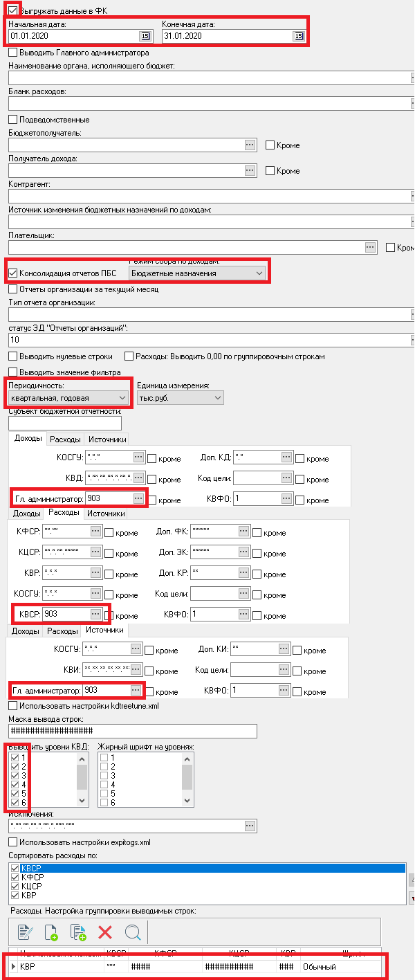
Task: Toggle Выгружать данные в ФК checkbox
Action: click(x=13, y=10)
